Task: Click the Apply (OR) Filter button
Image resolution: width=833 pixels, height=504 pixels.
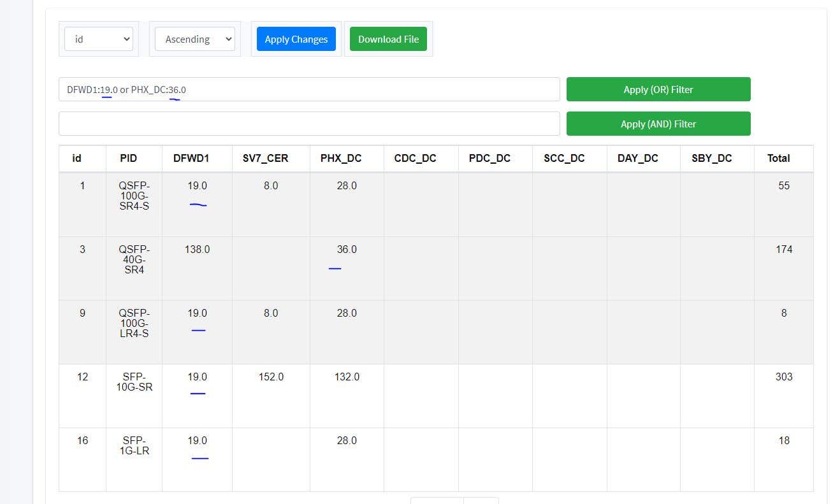Action: click(x=658, y=89)
